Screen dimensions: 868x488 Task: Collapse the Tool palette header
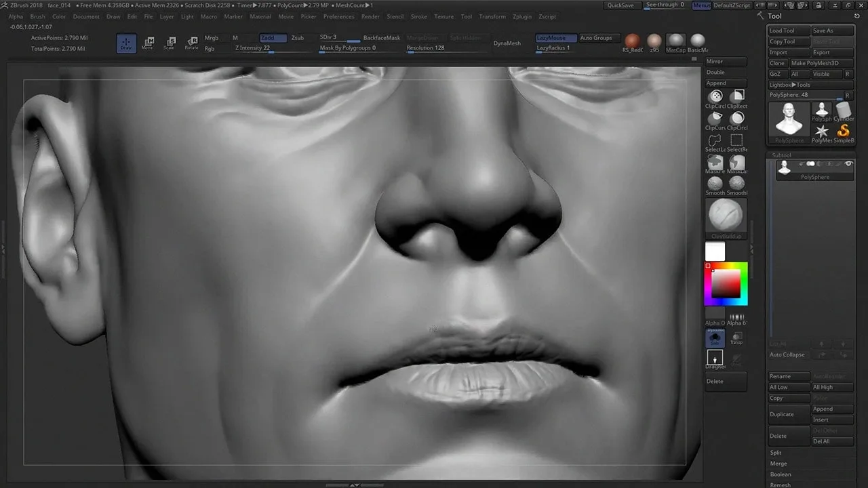click(x=775, y=16)
